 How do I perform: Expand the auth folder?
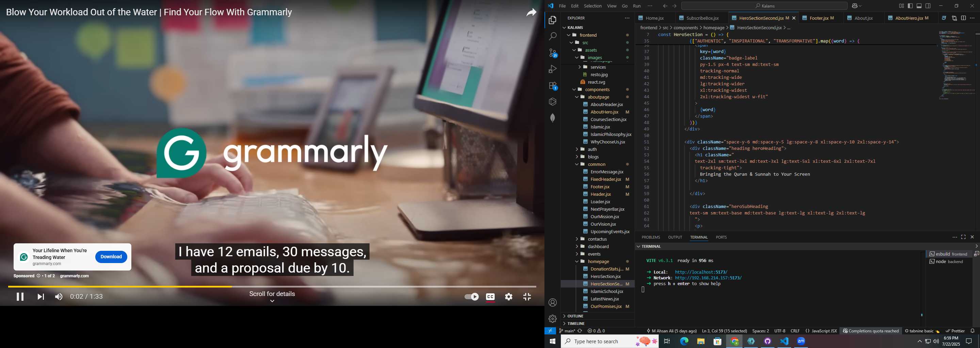point(597,149)
